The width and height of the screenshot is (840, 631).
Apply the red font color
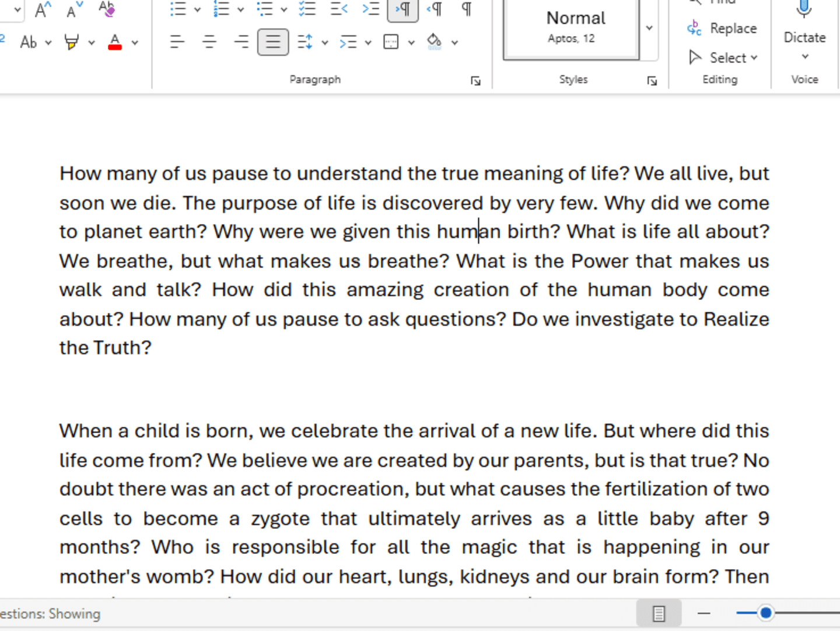tap(115, 42)
